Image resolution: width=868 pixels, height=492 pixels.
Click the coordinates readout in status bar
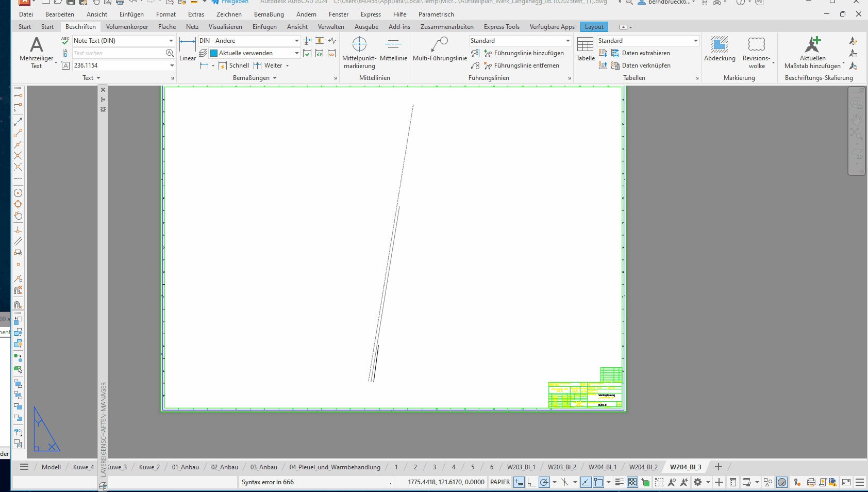point(446,482)
